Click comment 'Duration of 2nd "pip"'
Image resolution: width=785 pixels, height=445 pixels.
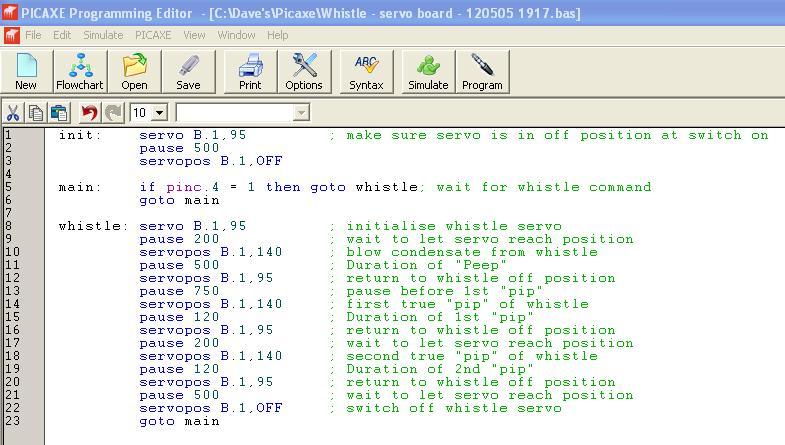pos(440,369)
